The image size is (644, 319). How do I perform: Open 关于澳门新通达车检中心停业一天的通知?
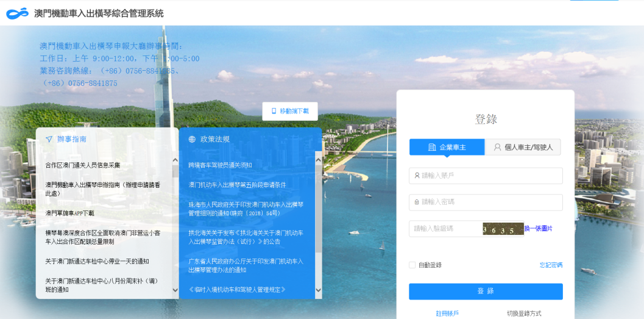pos(97,262)
